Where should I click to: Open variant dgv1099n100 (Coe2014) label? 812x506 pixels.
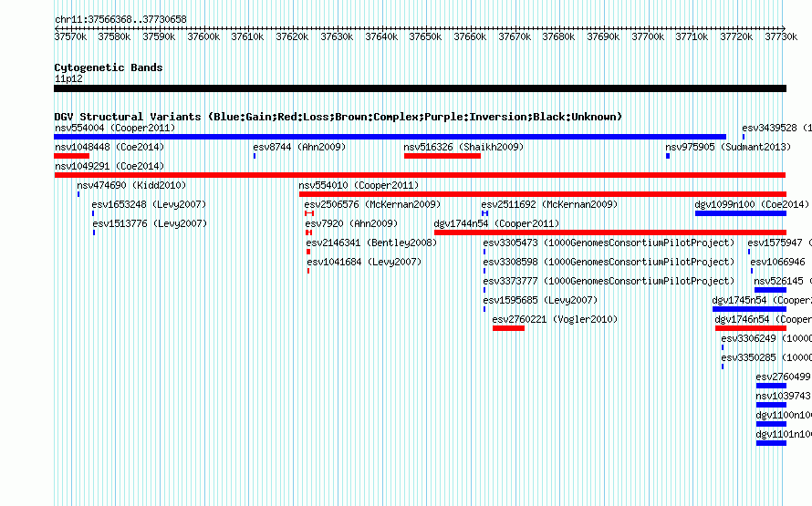[752, 204]
